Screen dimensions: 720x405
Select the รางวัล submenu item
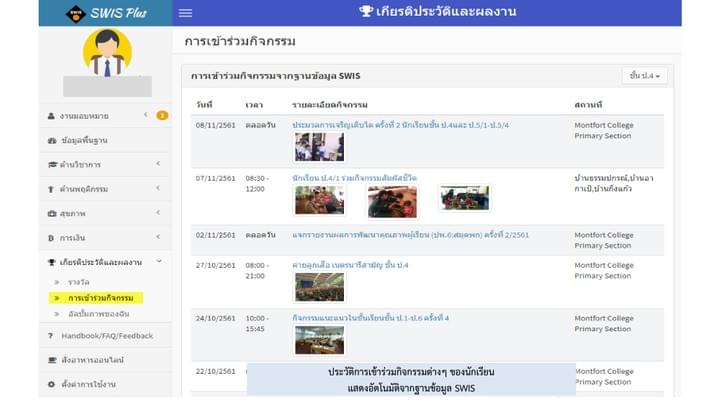click(x=79, y=282)
